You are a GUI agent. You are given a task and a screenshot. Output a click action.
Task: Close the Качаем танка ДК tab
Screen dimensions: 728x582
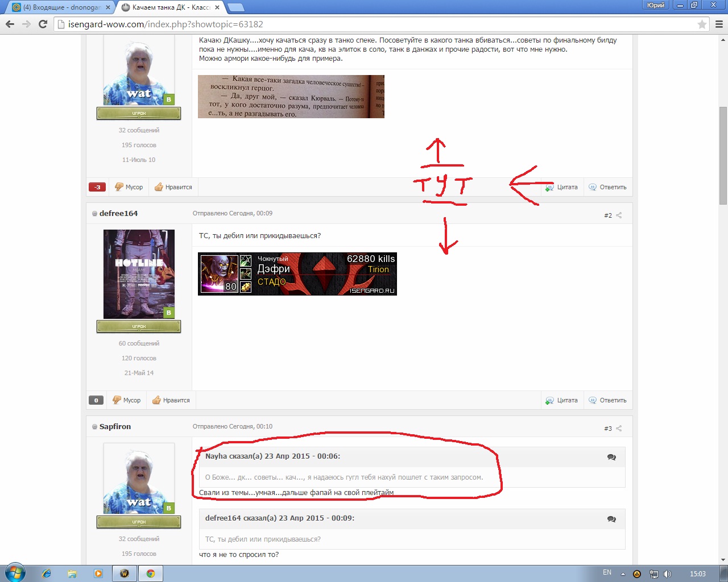pos(218,7)
